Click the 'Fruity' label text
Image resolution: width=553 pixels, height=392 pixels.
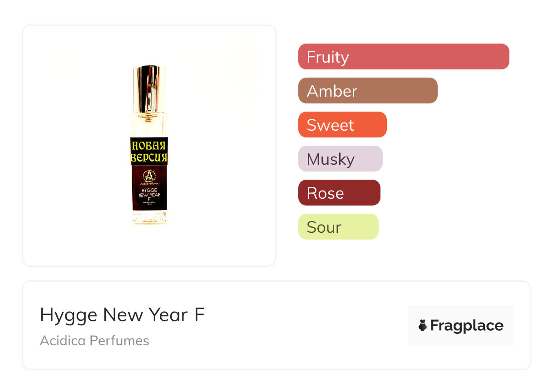(328, 57)
